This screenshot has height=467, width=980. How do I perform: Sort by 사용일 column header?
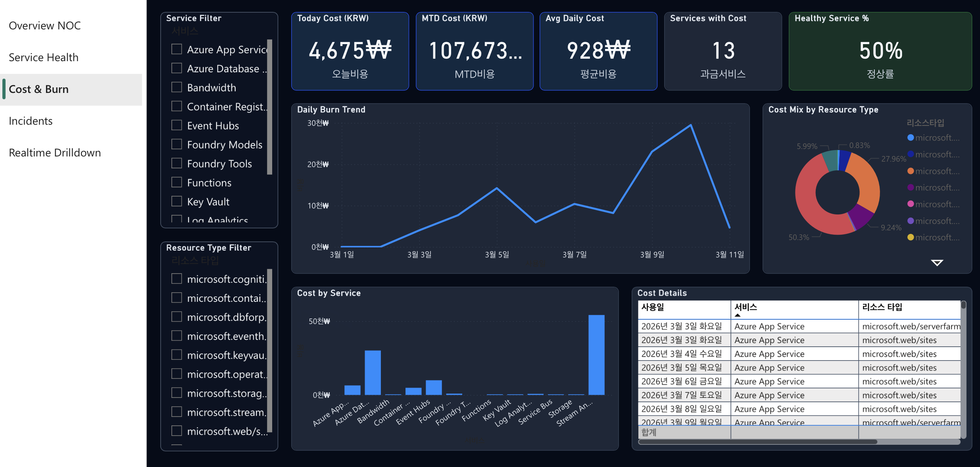coord(653,307)
